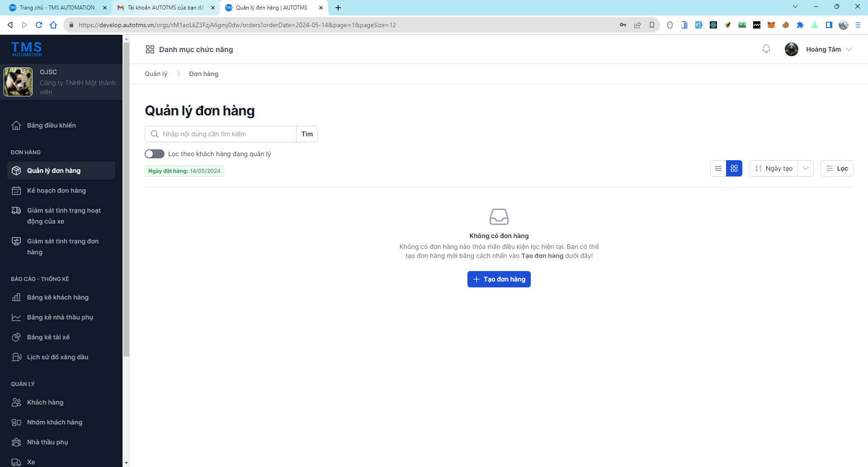Open the Danh mục chức năng menu icon
868x467 pixels.
[150, 49]
